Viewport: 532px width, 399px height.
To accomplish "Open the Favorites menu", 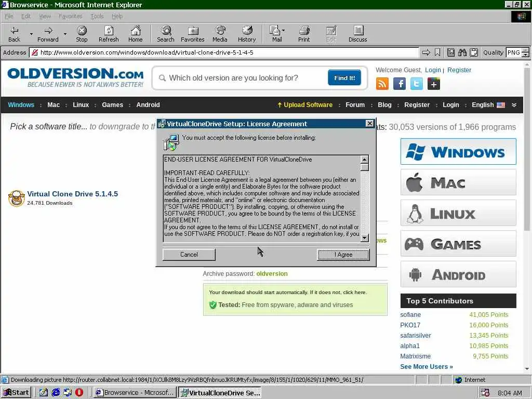I will 70,16.
